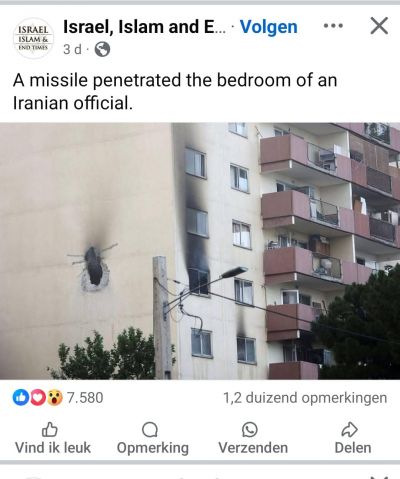Open the damaged apartment building photo
The height and width of the screenshot is (479, 400).
tap(200, 251)
